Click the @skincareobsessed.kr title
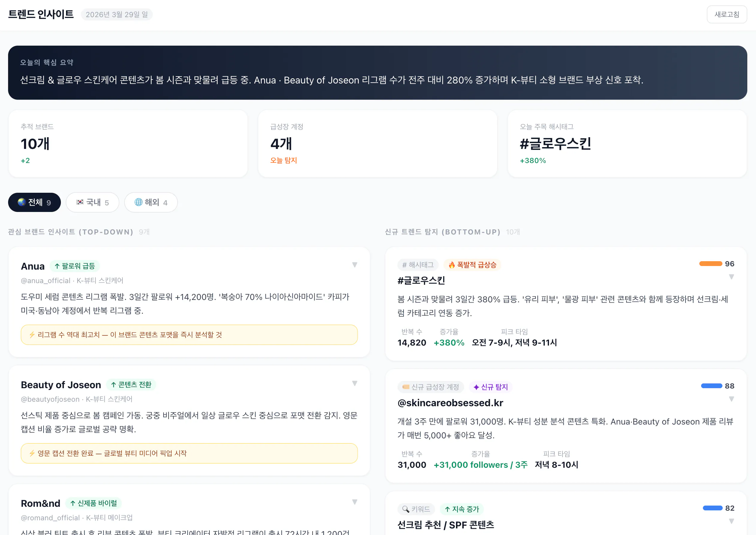Screen dimensions: 756x535 [450, 403]
